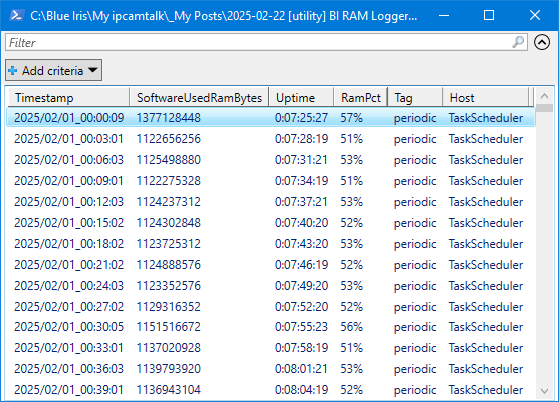This screenshot has width=559, height=402.
Task: Click uptime value 0:07:28:19
Action: 301,139
